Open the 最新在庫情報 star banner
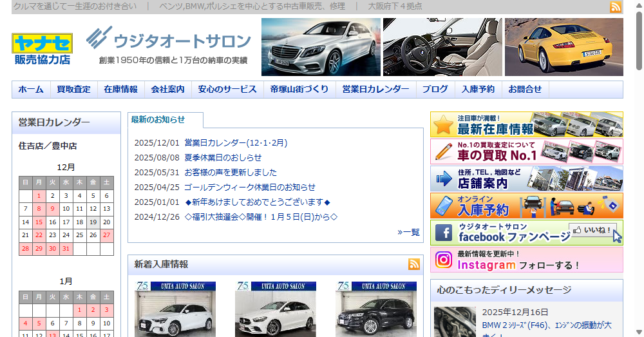The height and width of the screenshot is (337, 644). point(526,125)
